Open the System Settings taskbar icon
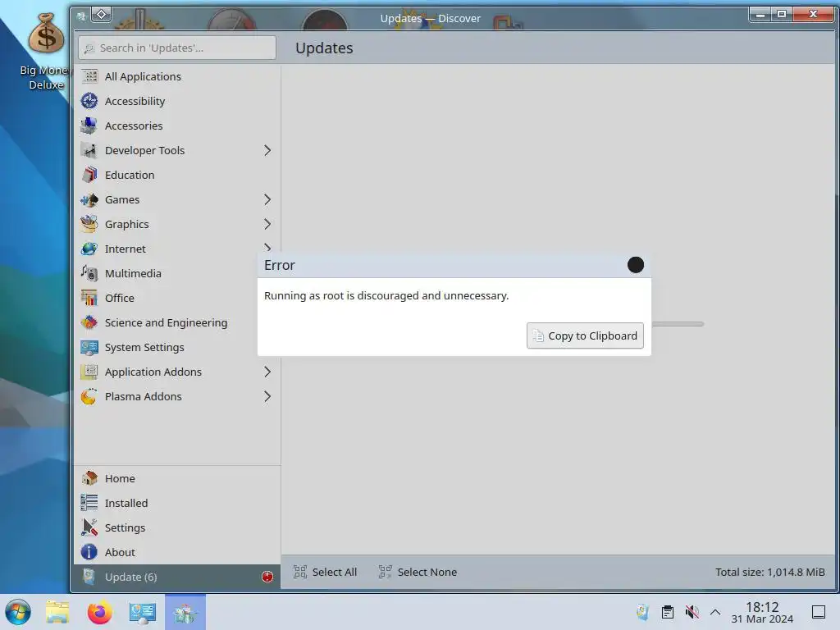The image size is (840, 630). pos(143,612)
